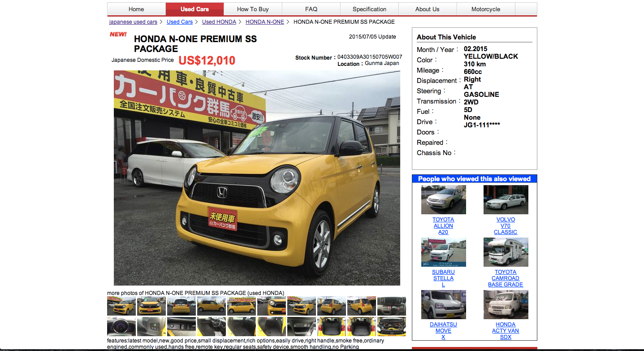Click the US$12,010 price text

[x=207, y=61]
